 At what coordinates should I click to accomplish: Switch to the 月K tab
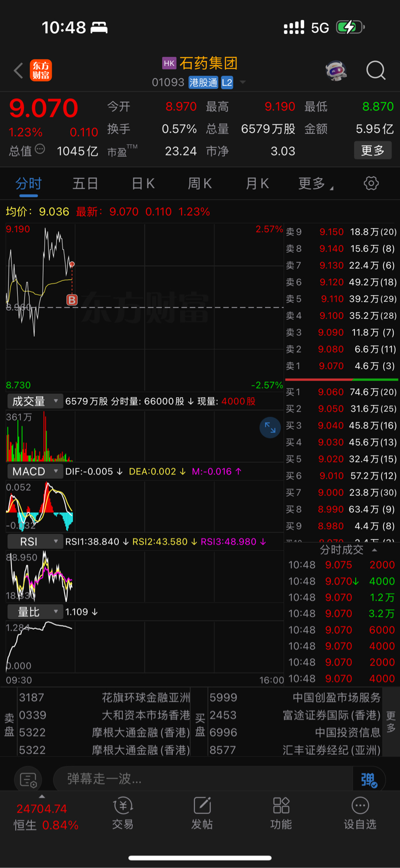click(x=257, y=184)
